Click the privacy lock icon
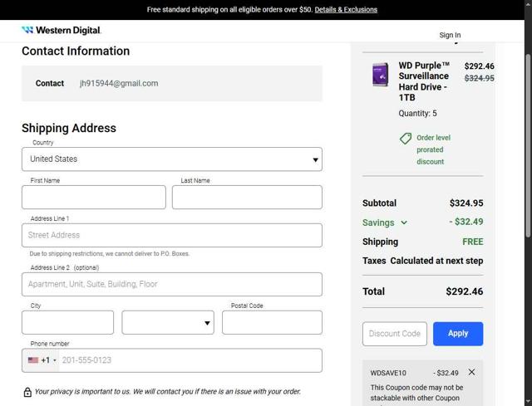The height and width of the screenshot is (406, 532). click(x=27, y=392)
